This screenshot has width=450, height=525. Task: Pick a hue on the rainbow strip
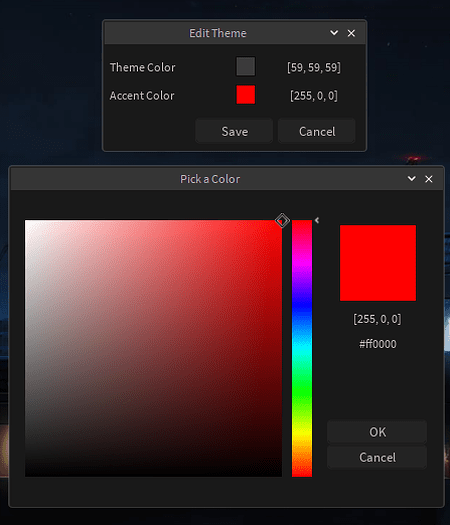click(x=302, y=348)
